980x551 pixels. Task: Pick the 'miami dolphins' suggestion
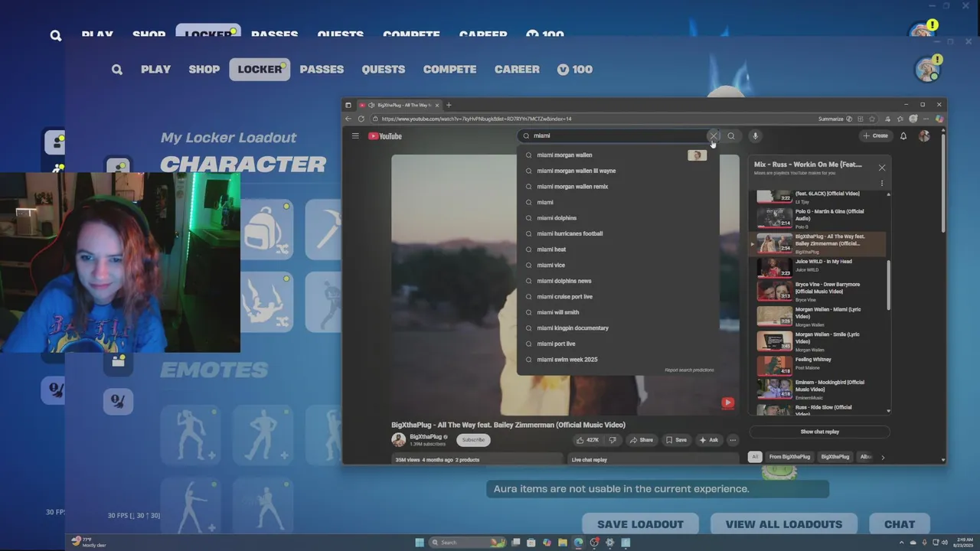click(x=618, y=218)
